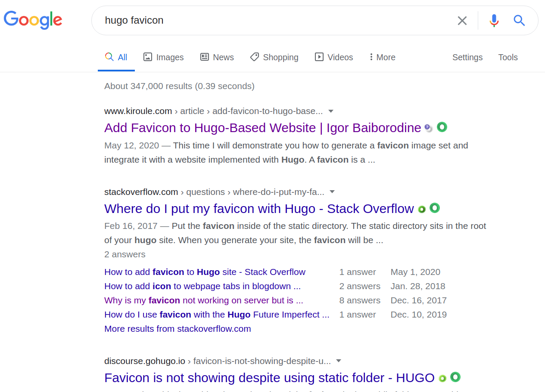Click small green dot after Stack Overflow title
Image resolution: width=545 pixels, height=392 pixels.
pyautogui.click(x=422, y=209)
